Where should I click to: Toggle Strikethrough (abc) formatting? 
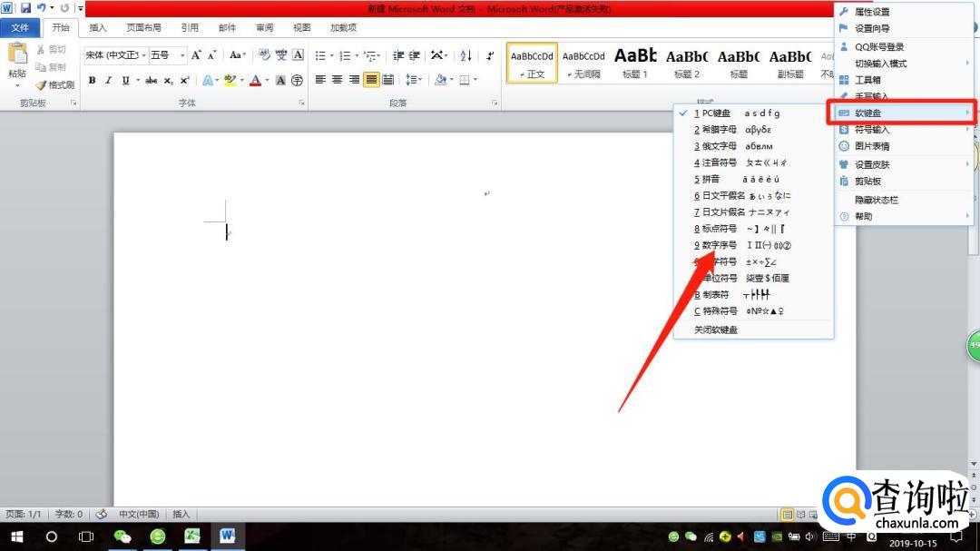pos(151,80)
